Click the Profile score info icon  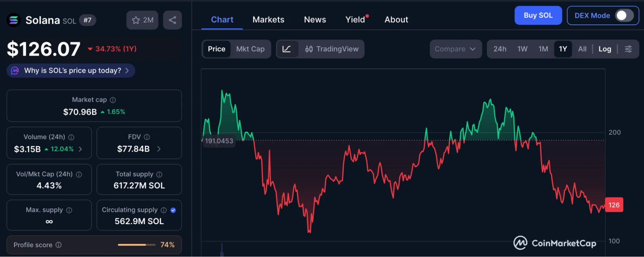(x=59, y=245)
